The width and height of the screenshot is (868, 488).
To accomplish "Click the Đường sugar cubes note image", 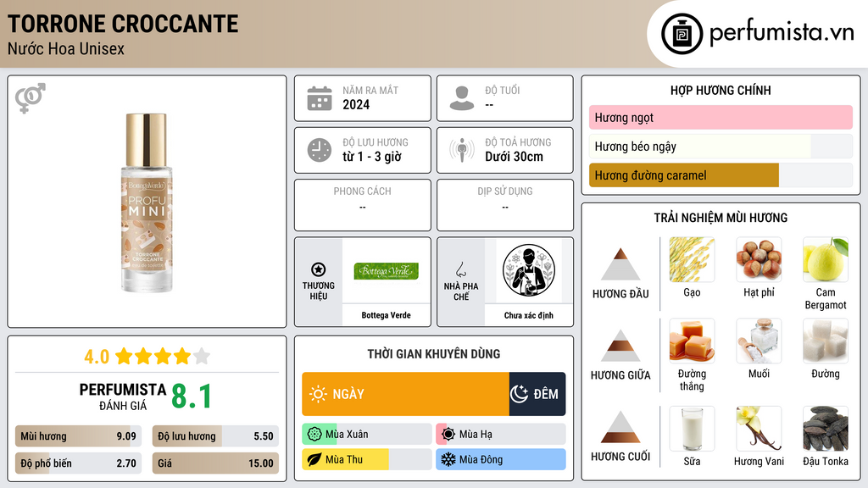I will coord(826,341).
